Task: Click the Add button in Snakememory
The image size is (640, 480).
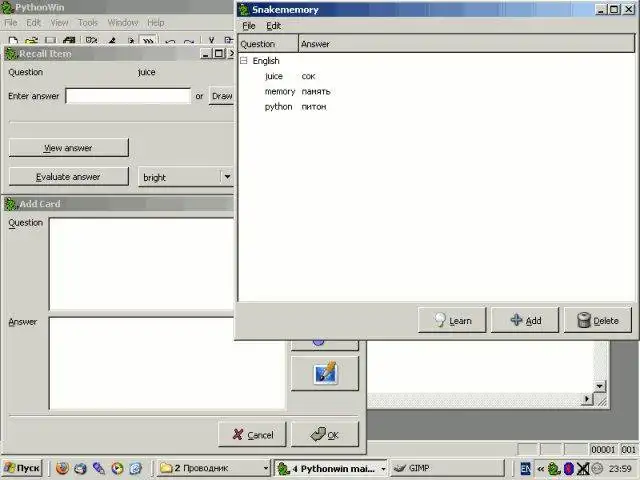Action: coord(525,321)
